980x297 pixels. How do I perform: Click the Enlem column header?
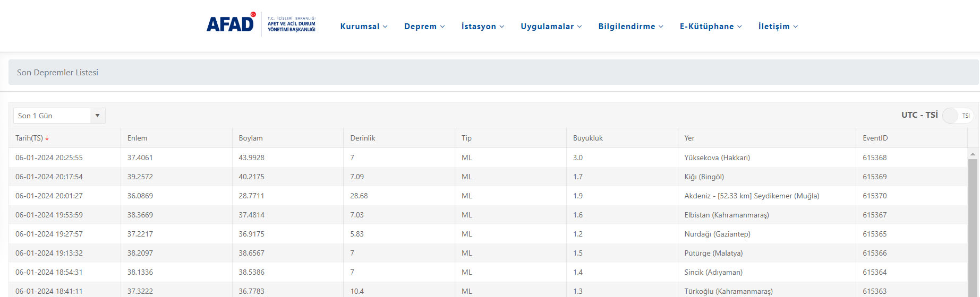click(x=137, y=138)
